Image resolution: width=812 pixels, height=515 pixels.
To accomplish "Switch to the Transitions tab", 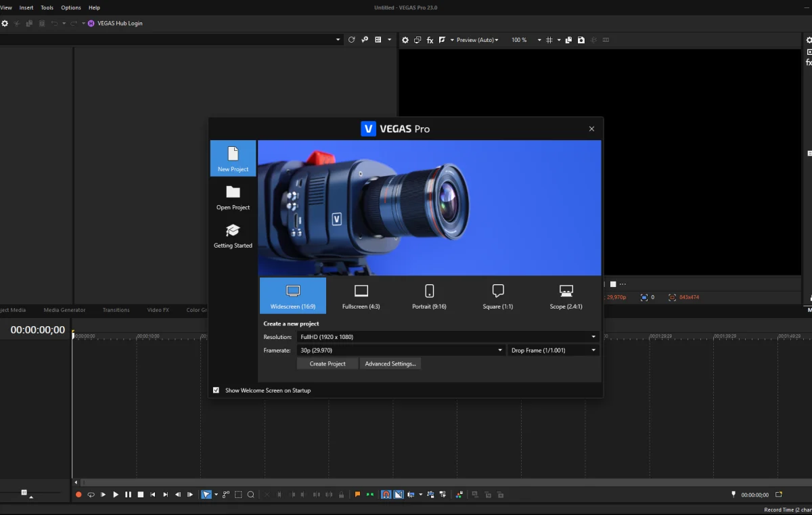I will [x=116, y=310].
